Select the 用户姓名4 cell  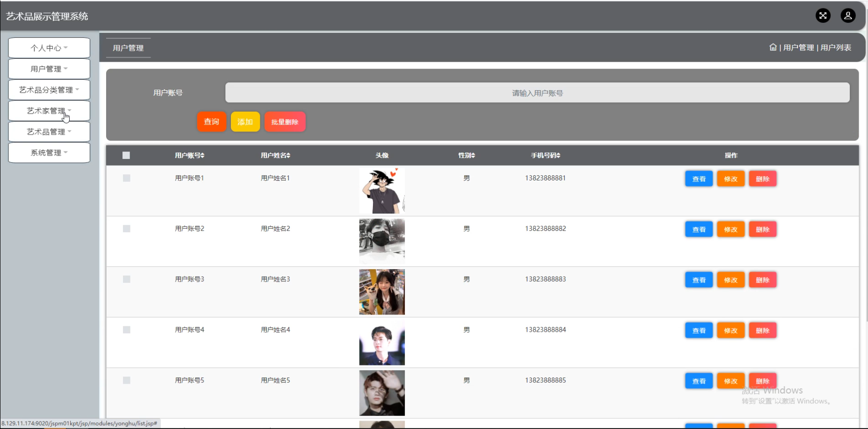tap(275, 329)
